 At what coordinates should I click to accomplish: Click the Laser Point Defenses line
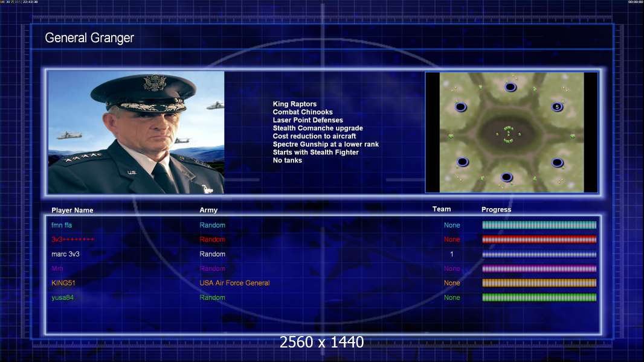point(308,120)
